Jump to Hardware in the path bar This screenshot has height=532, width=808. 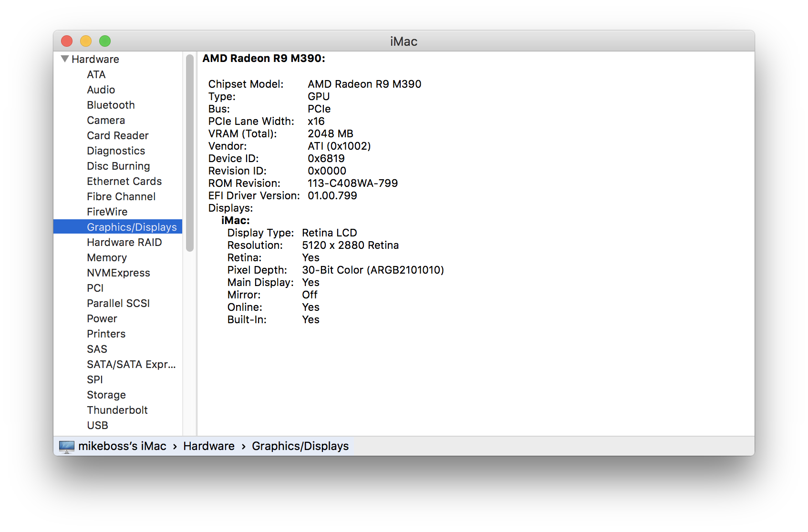coord(209,446)
